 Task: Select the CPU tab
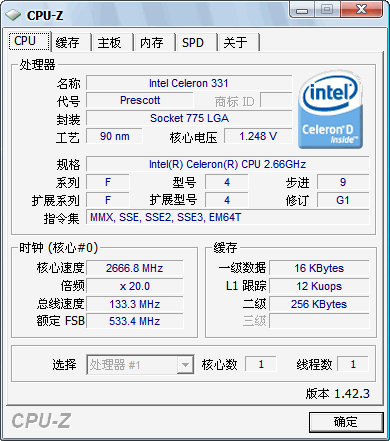pos(30,41)
